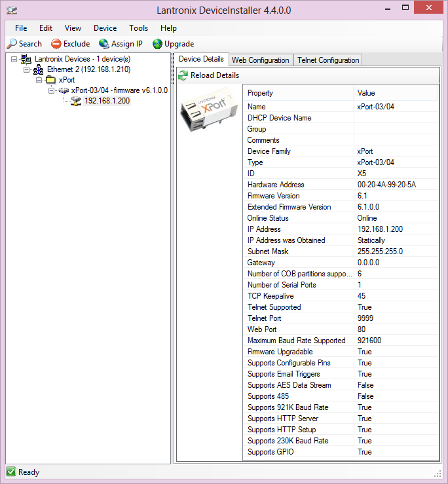Click the application icon in title bar
The image size is (448, 484).
12,10
